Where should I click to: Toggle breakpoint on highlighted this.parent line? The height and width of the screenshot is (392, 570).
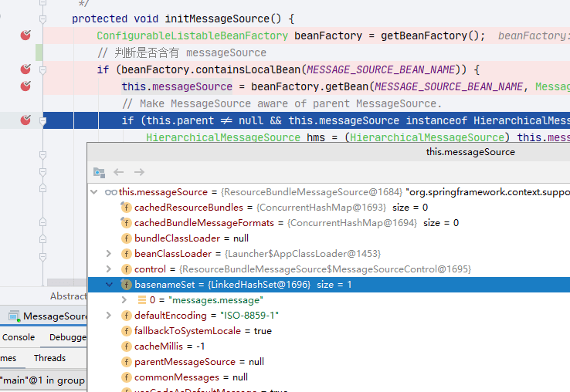tap(25, 120)
